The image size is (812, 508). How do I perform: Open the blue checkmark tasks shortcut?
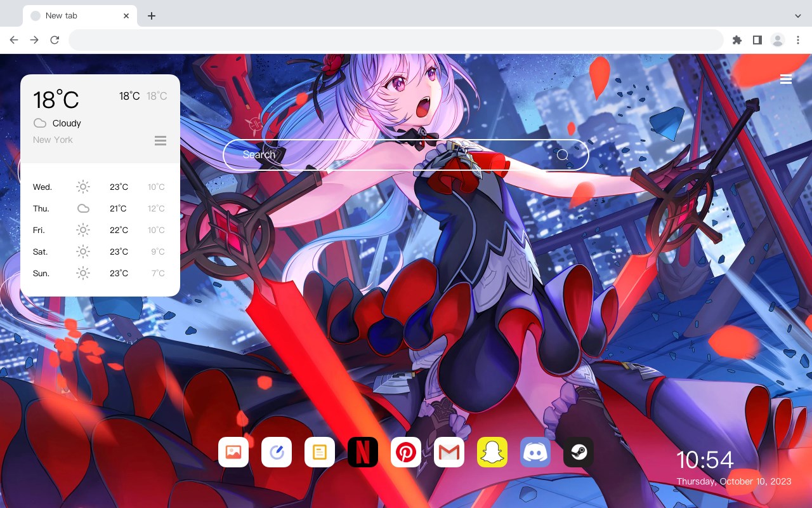click(x=277, y=452)
